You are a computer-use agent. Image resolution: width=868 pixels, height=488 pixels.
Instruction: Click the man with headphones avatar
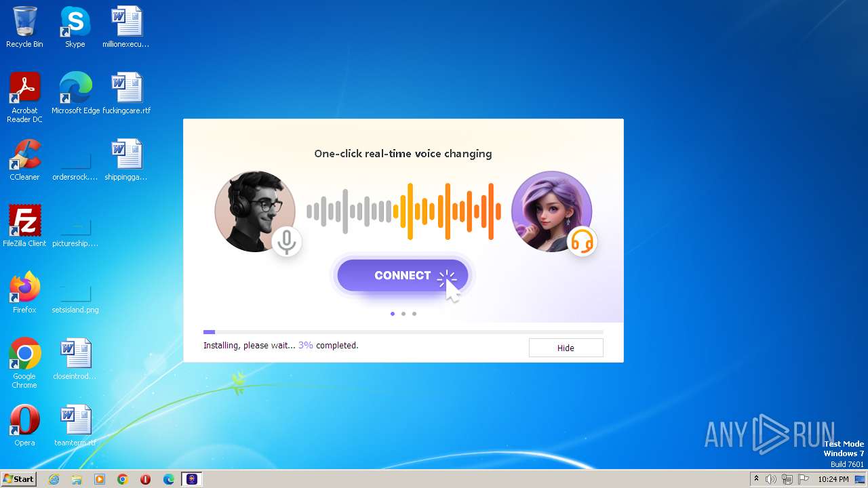click(x=254, y=211)
